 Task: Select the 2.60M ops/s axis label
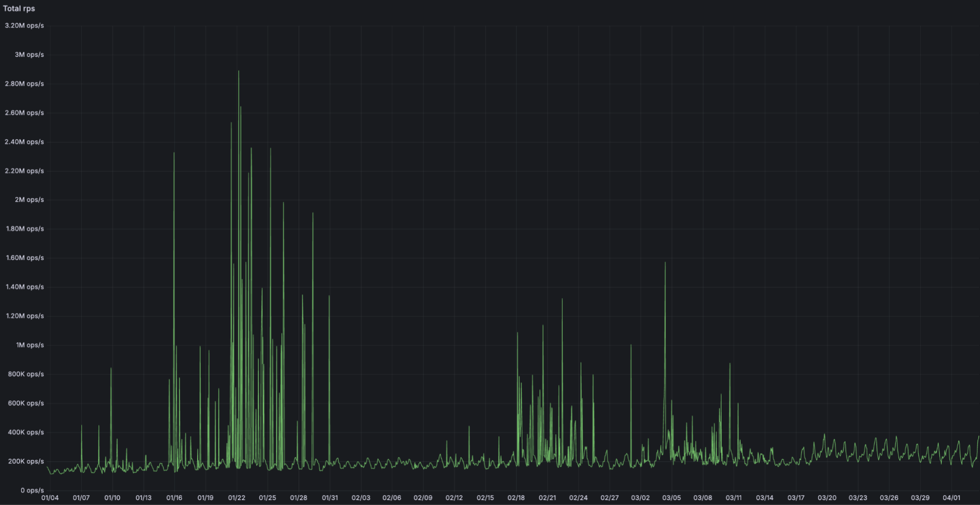click(25, 113)
